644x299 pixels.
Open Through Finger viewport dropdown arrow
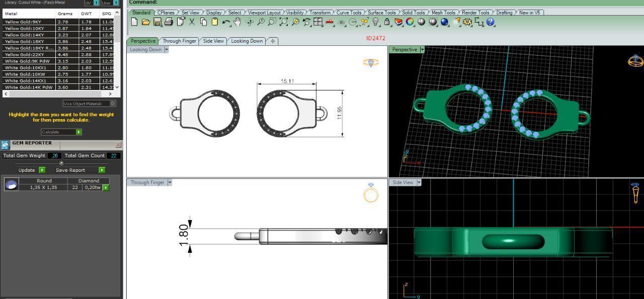(170, 182)
